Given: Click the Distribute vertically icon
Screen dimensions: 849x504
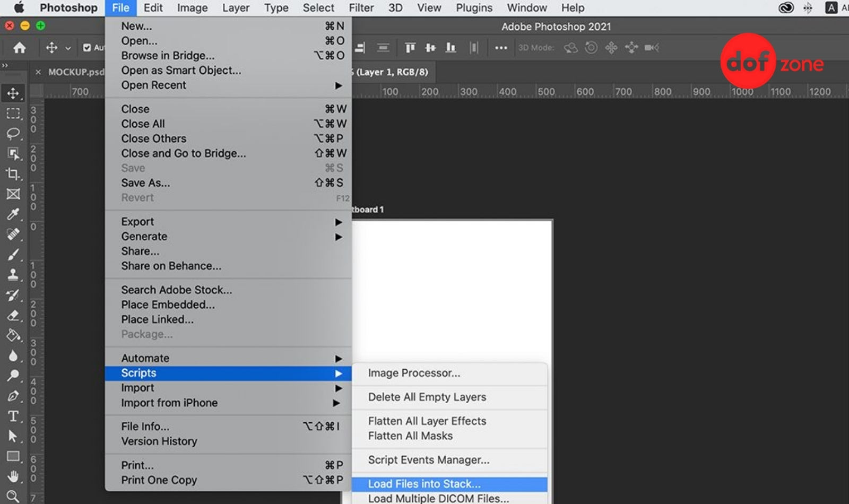Looking at the screenshot, I should 383,48.
